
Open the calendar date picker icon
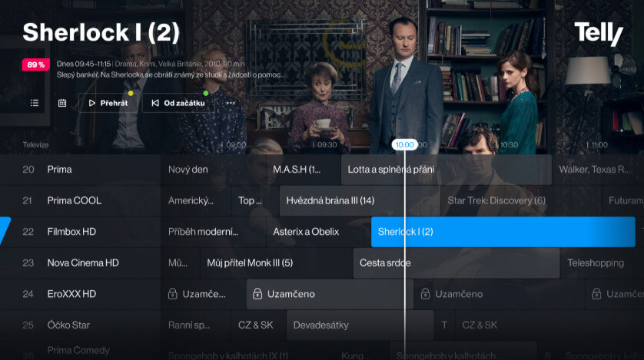click(62, 103)
